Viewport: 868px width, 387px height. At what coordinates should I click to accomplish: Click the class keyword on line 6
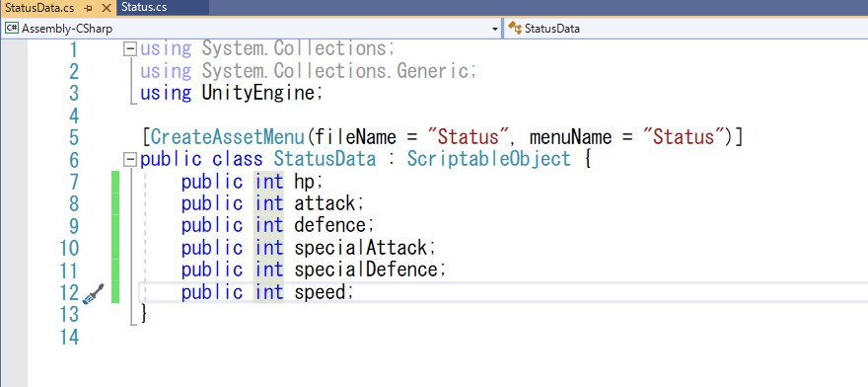click(238, 160)
